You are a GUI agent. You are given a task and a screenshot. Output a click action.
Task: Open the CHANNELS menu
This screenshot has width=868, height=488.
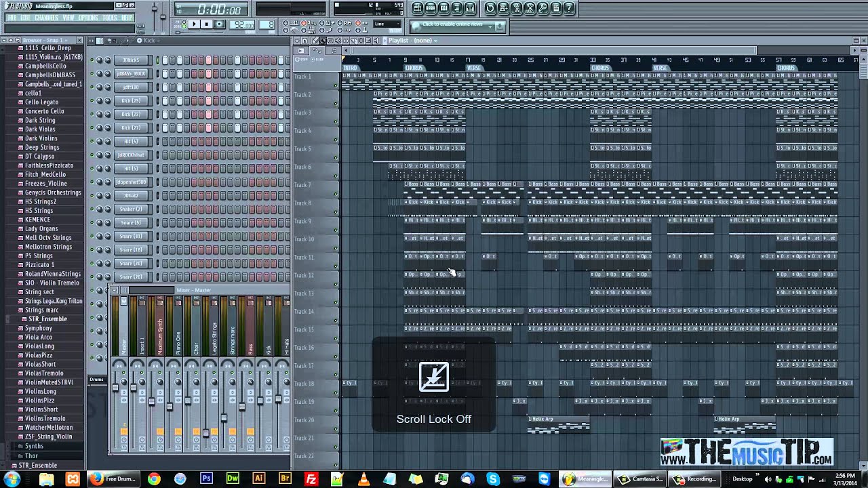click(x=46, y=18)
